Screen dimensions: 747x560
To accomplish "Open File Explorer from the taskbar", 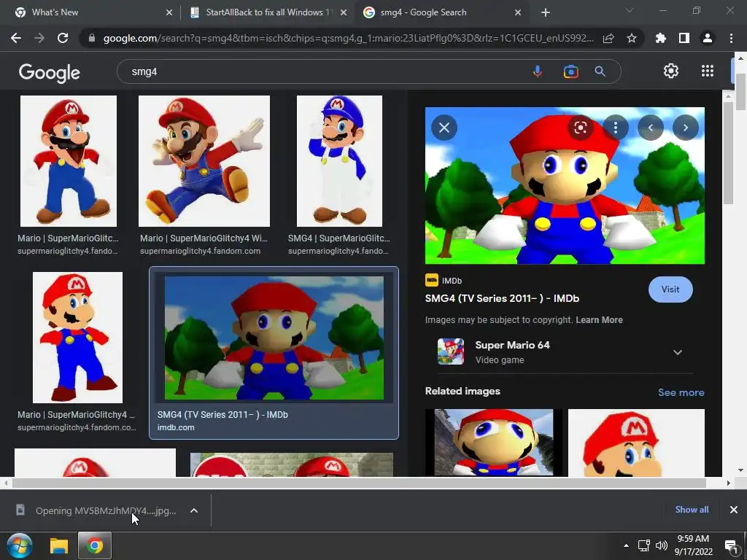I will click(x=59, y=545).
